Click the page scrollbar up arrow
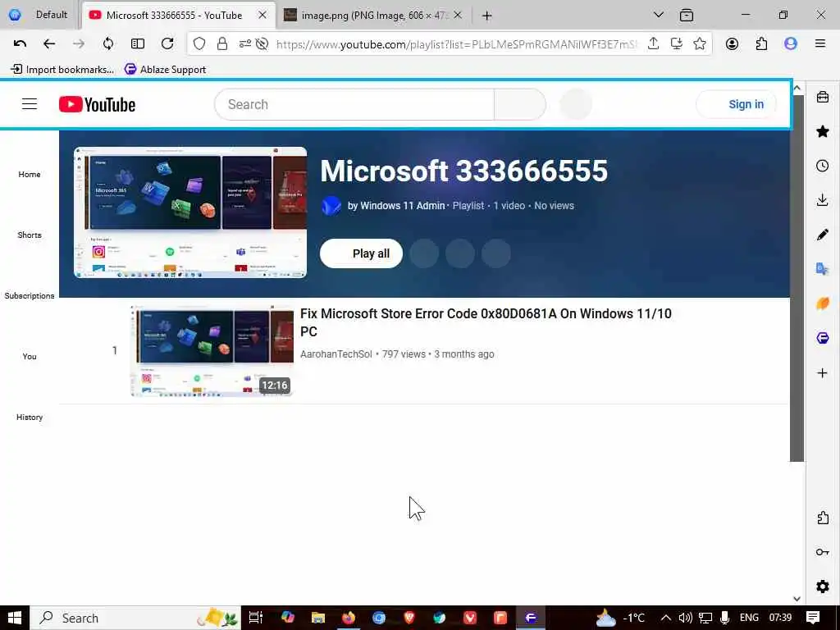This screenshot has width=840, height=630. [797, 88]
